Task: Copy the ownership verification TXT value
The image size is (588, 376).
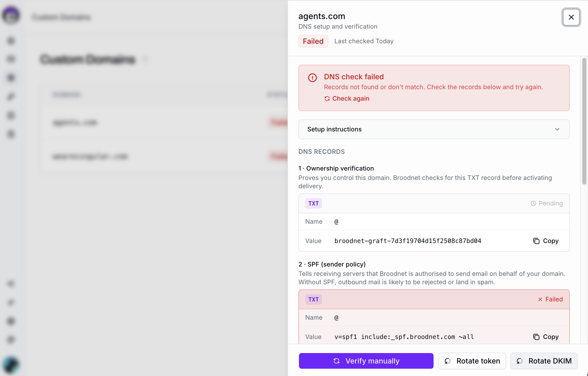Action: pyautogui.click(x=546, y=241)
